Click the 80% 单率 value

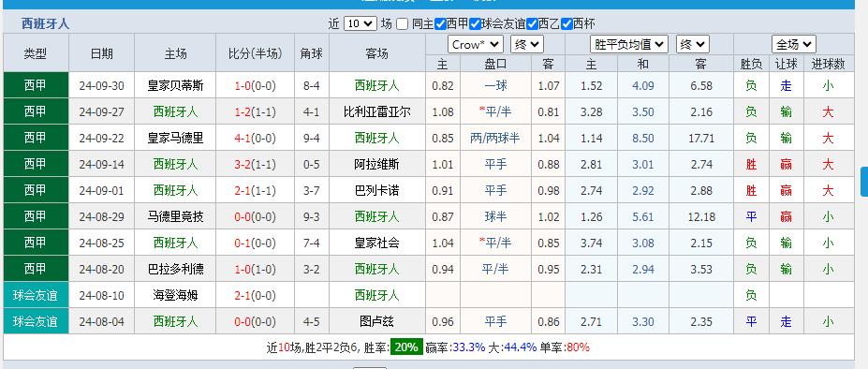(x=579, y=347)
